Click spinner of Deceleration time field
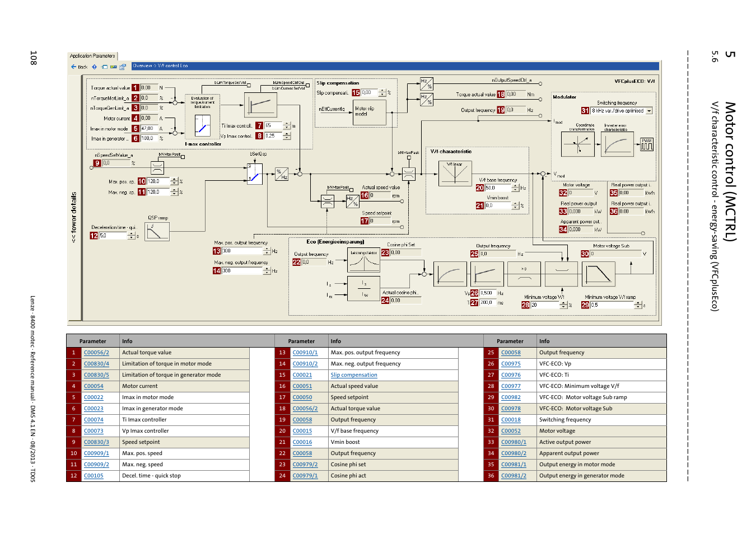 pos(132,236)
